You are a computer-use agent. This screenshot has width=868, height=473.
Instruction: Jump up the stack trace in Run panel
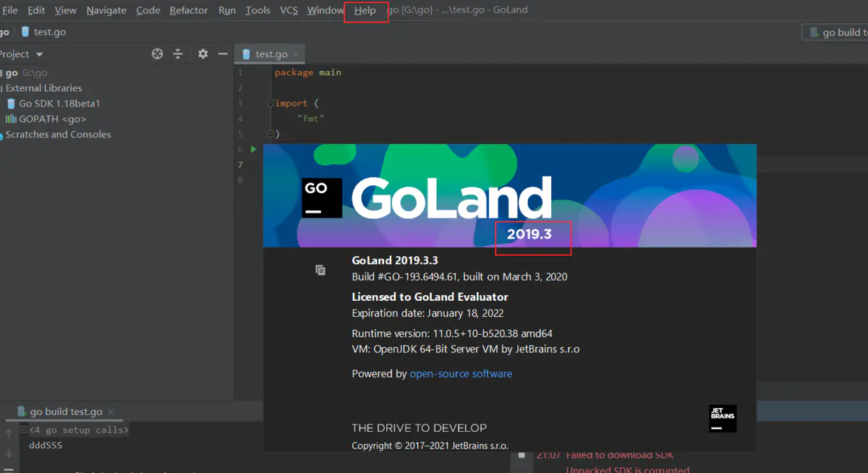[x=9, y=434]
